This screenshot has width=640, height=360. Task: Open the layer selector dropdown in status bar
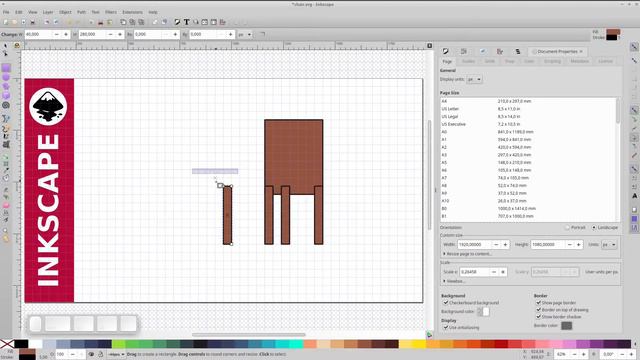(116, 354)
